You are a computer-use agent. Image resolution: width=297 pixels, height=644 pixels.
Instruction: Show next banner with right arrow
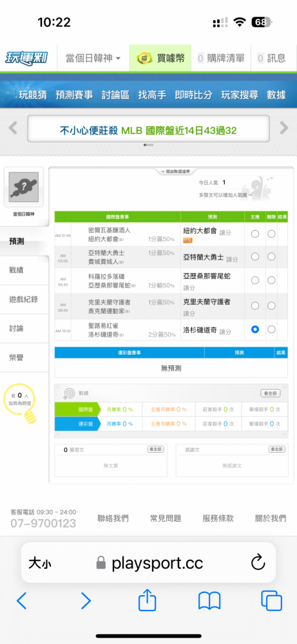pyautogui.click(x=284, y=128)
